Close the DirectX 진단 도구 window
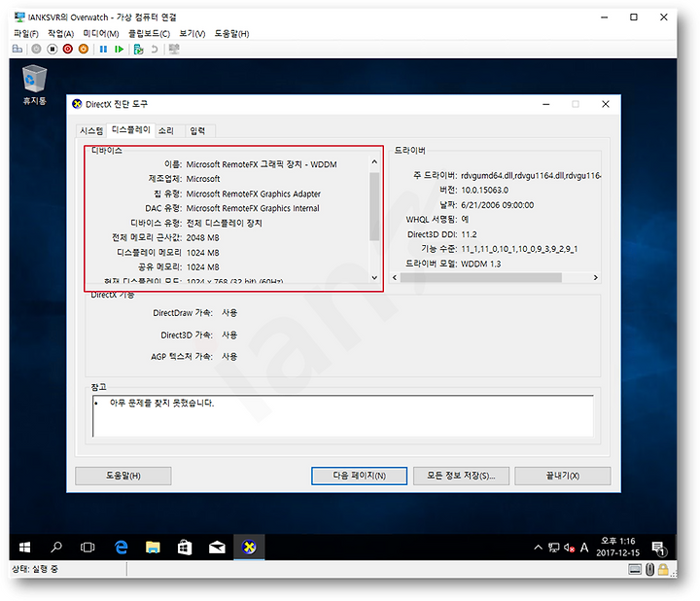Screen dimensions: 700x601 pos(606,104)
